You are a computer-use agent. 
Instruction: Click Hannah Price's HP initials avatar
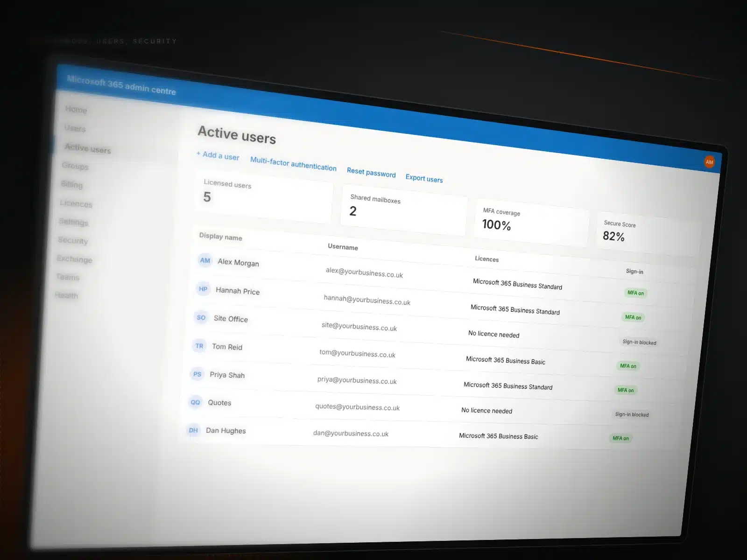(x=203, y=289)
